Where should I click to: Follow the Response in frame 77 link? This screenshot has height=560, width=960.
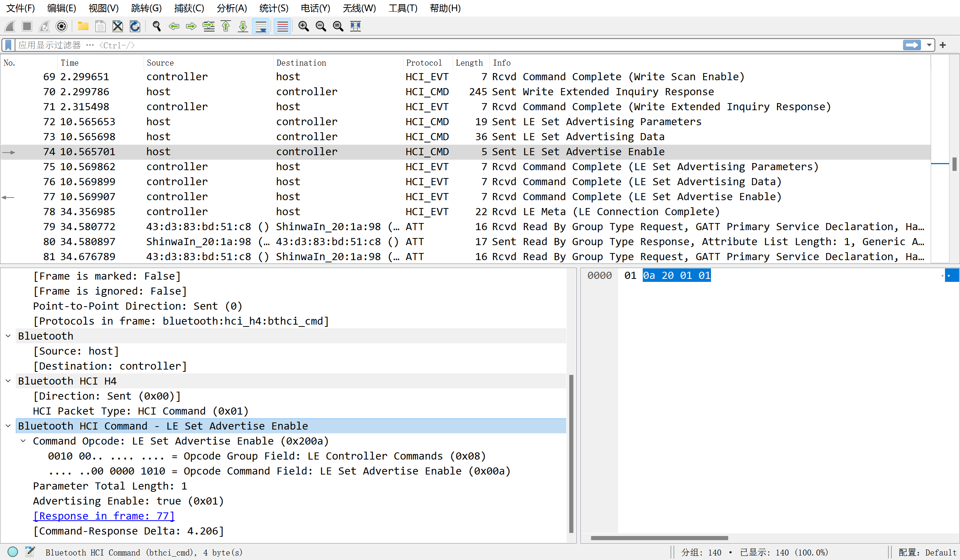(103, 516)
